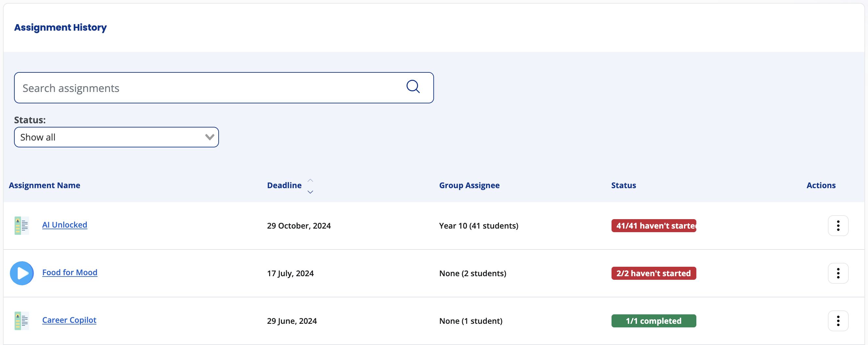The height and width of the screenshot is (345, 868).
Task: Open the Career Copilot assignment
Action: click(x=69, y=320)
